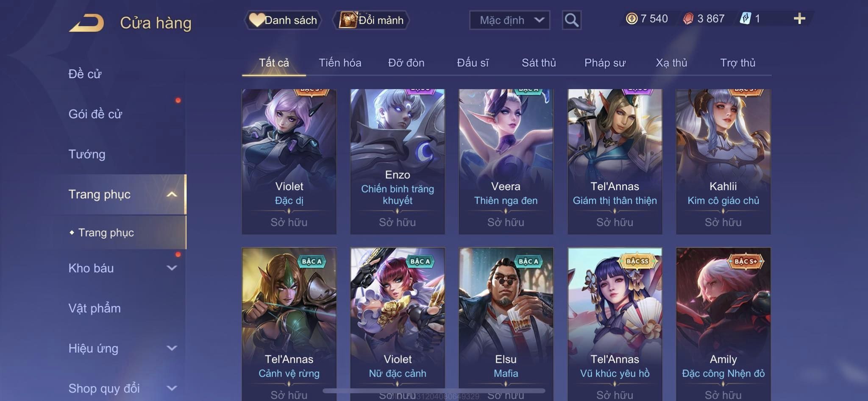This screenshot has height=401, width=868.
Task: Select the Pháp sư tab
Action: pyautogui.click(x=605, y=63)
